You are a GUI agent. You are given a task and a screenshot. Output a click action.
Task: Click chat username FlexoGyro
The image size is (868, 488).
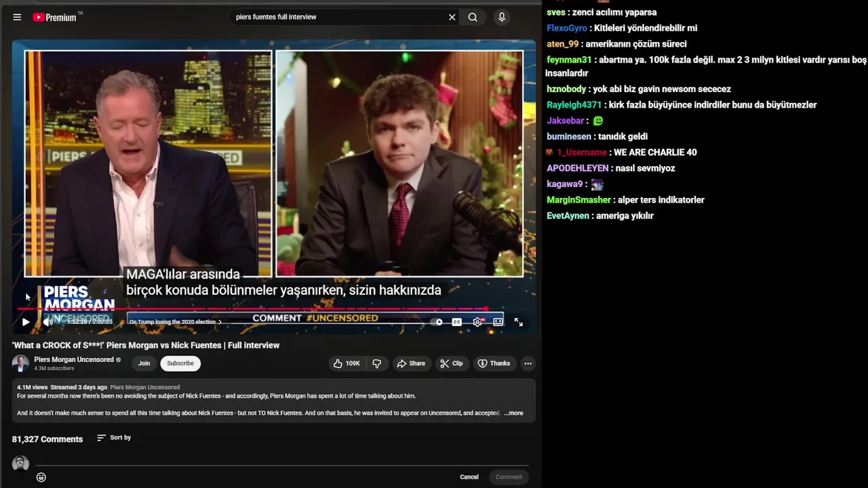click(567, 28)
